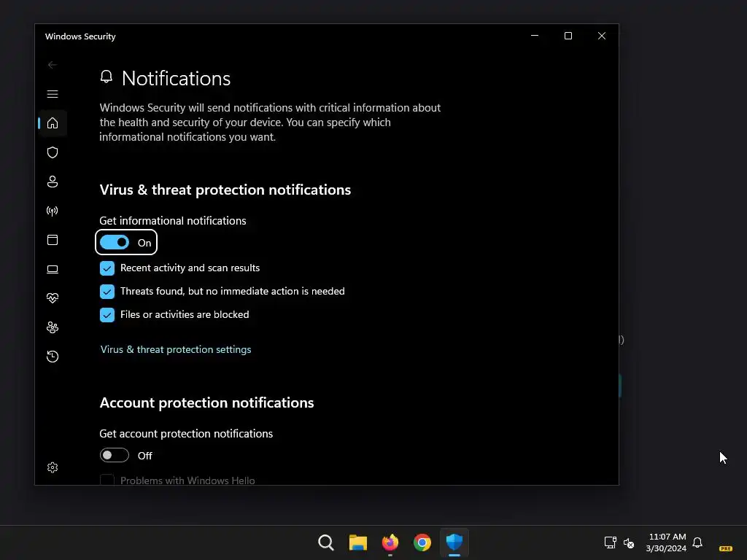Click Windows Security taskbar shield icon
The height and width of the screenshot is (560, 747).
click(x=454, y=542)
